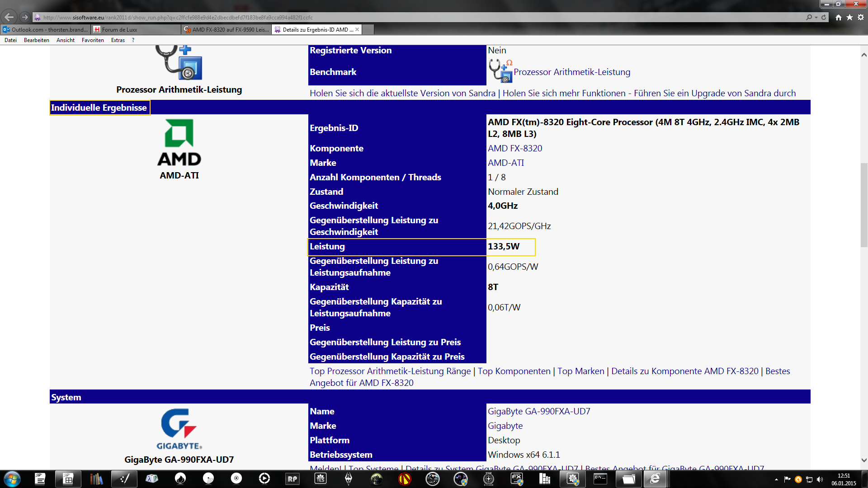This screenshot has height=488, width=868.
Task: Close the Details zu Ergebnis-ID tab
Action: point(357,29)
